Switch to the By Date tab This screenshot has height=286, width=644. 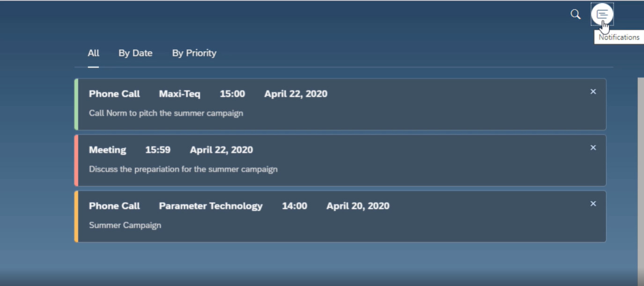point(135,53)
